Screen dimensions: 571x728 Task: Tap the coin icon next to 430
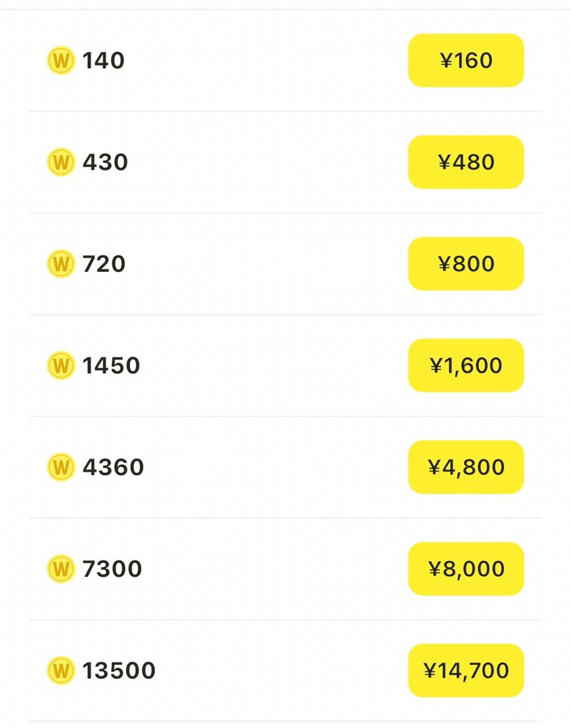pyautogui.click(x=61, y=162)
